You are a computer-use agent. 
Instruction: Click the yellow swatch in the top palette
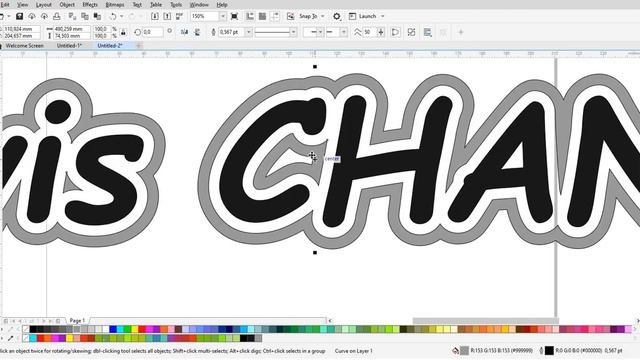135,329
